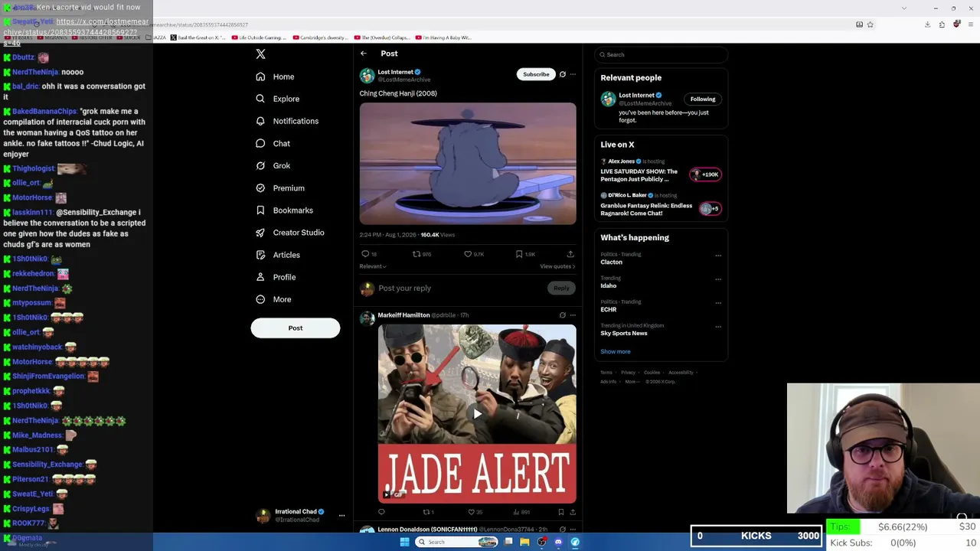Click the Grok icon on Lost Internet's post
980x551 pixels.
563,74
